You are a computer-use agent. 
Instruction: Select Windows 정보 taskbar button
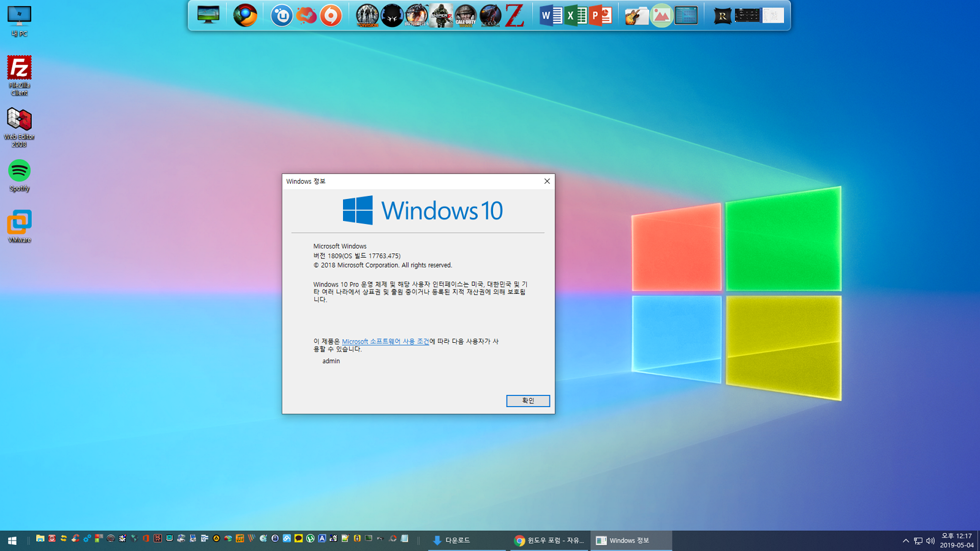coord(631,541)
